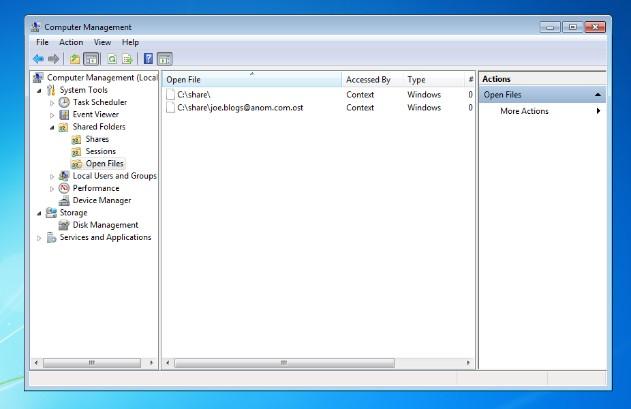Click the Refresh toolbar icon
The height and width of the screenshot is (409, 631).
coord(112,59)
